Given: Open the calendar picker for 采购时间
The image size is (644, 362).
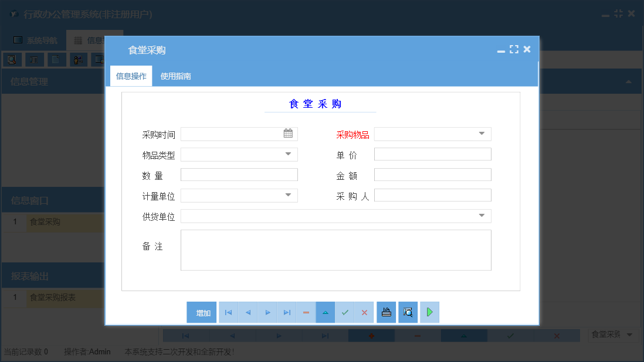Looking at the screenshot, I should (x=288, y=134).
